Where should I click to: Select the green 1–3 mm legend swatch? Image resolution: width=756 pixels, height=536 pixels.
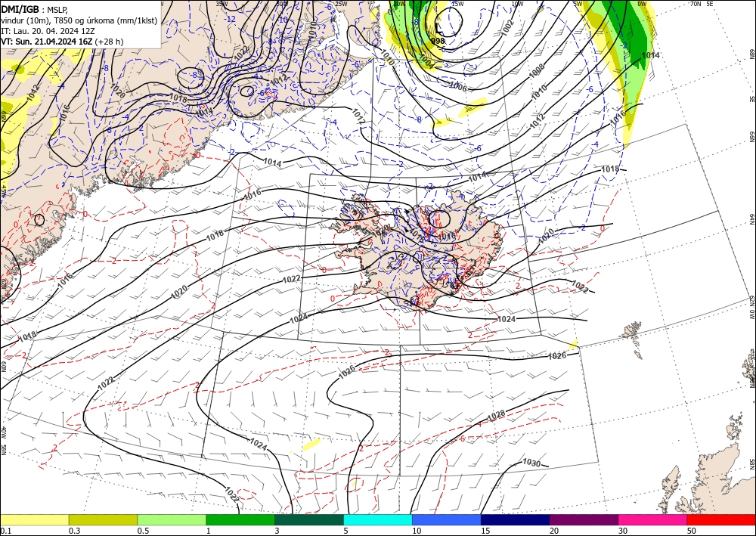[240, 519]
